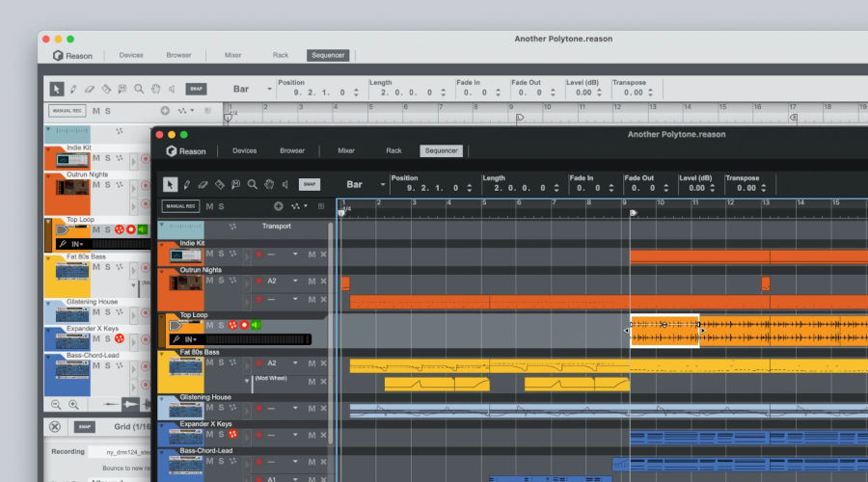Open Top Loop IN input dropdown, front window
The height and width of the screenshot is (482, 868).
[x=190, y=339]
